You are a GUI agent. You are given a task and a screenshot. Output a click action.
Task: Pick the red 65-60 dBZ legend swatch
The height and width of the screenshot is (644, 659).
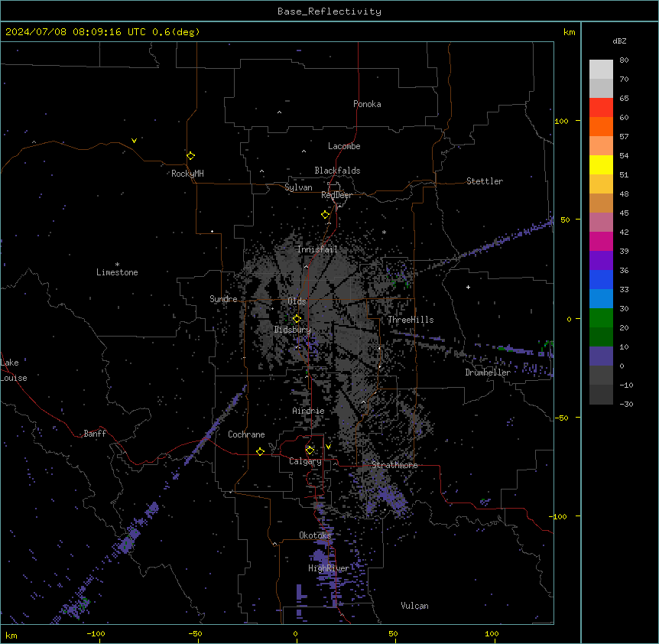coord(601,108)
